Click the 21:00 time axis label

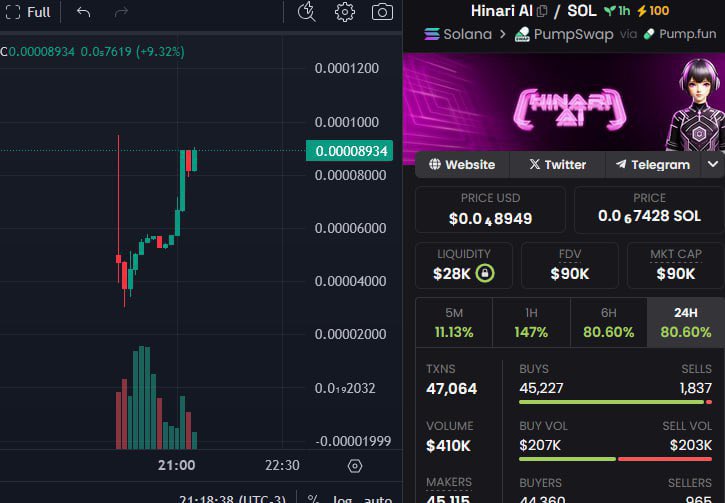pos(177,465)
